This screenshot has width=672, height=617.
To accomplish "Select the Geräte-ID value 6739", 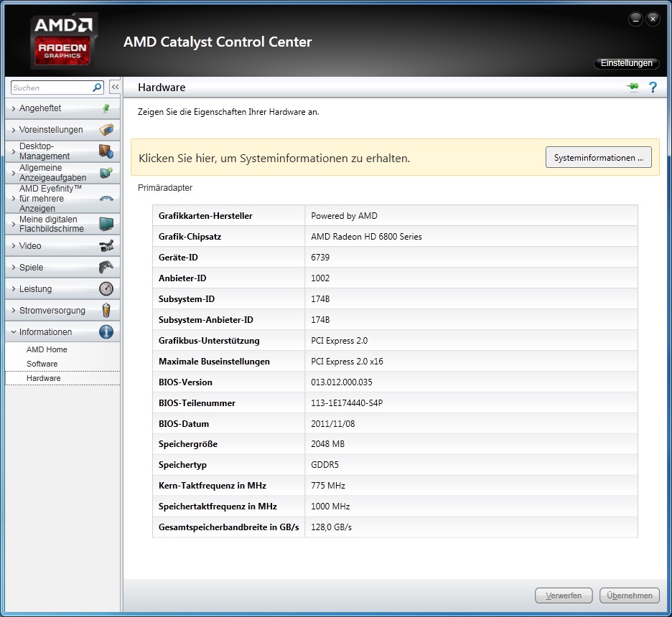I will coord(320,258).
